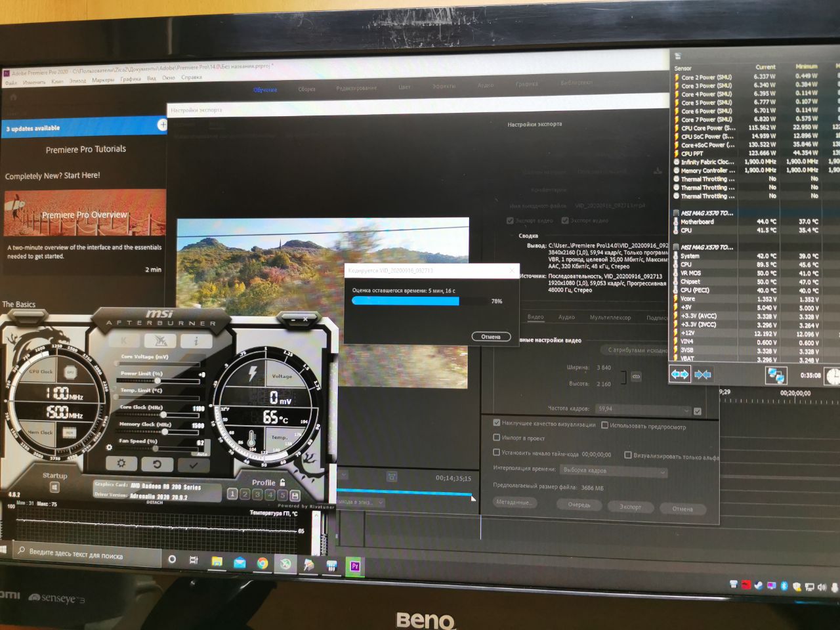The image size is (840, 630).
Task: Toggle Afterburner Startup Windows icon
Action: coord(54,487)
